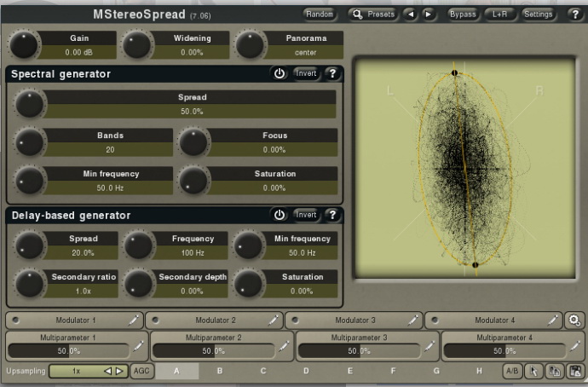588x387 pixels.
Task: Open the Presets browser
Action: tap(372, 14)
